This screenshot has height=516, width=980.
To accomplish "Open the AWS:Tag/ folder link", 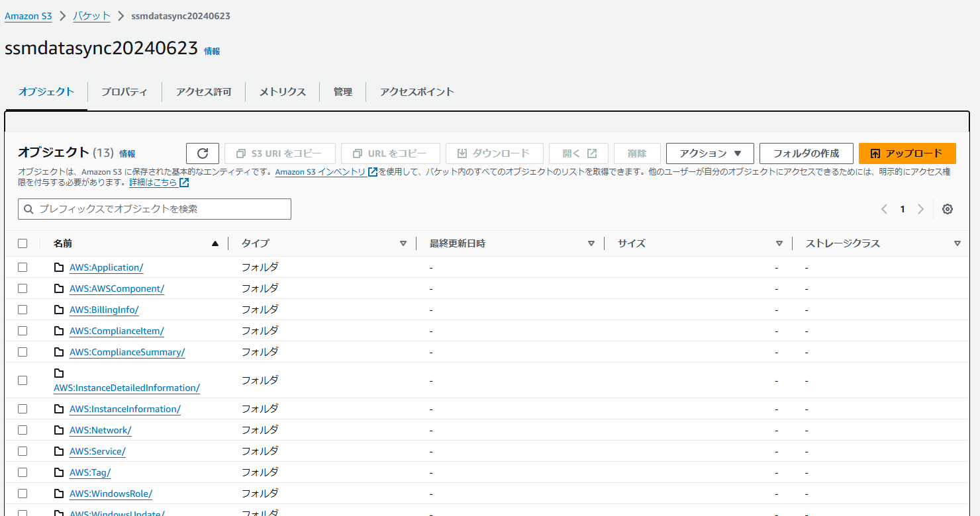I will point(90,472).
